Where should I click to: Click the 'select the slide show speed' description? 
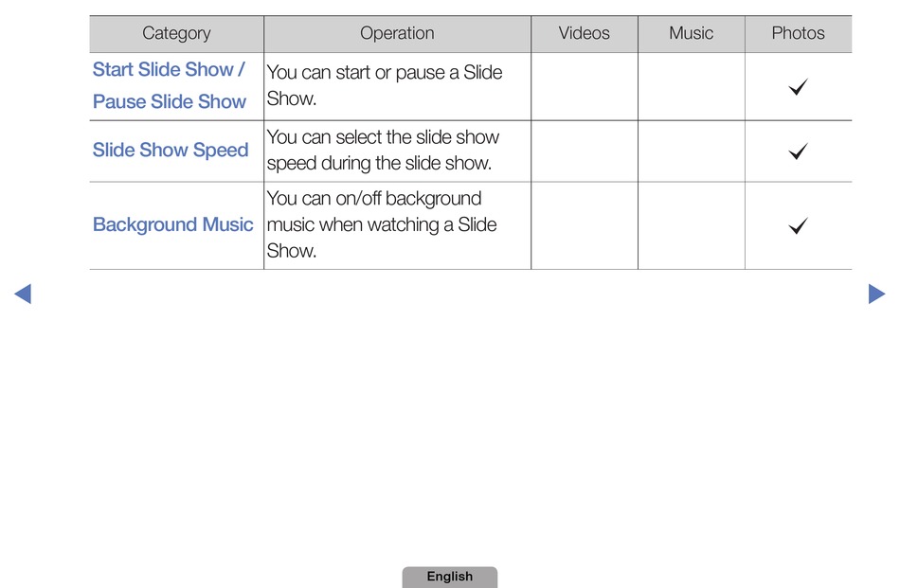383,151
